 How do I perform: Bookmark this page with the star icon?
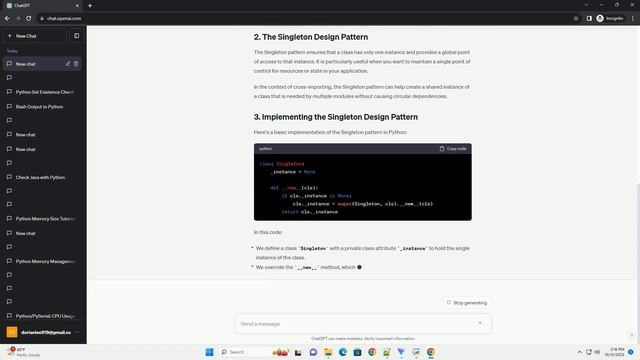(x=576, y=18)
